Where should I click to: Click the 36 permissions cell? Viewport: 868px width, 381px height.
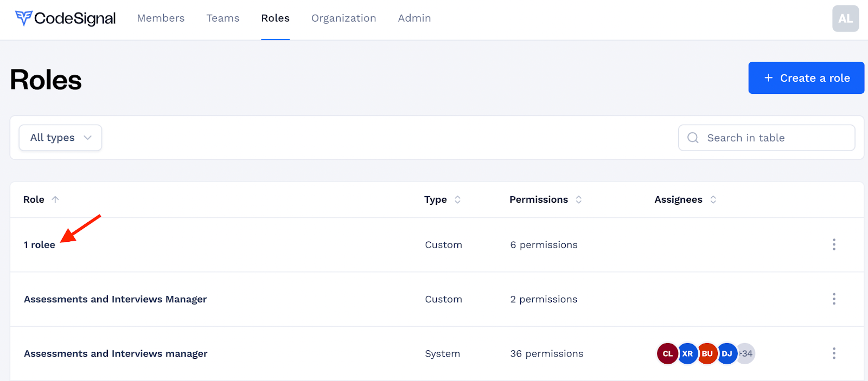(x=547, y=353)
